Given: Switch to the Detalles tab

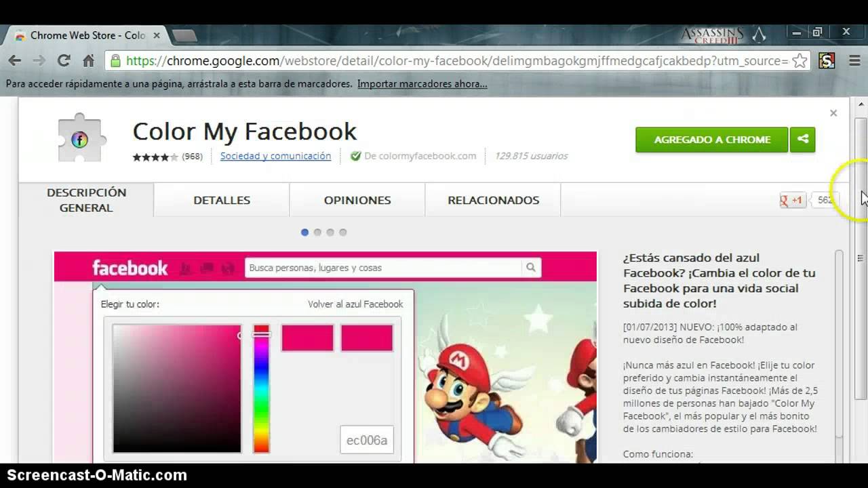Looking at the screenshot, I should pos(222,200).
